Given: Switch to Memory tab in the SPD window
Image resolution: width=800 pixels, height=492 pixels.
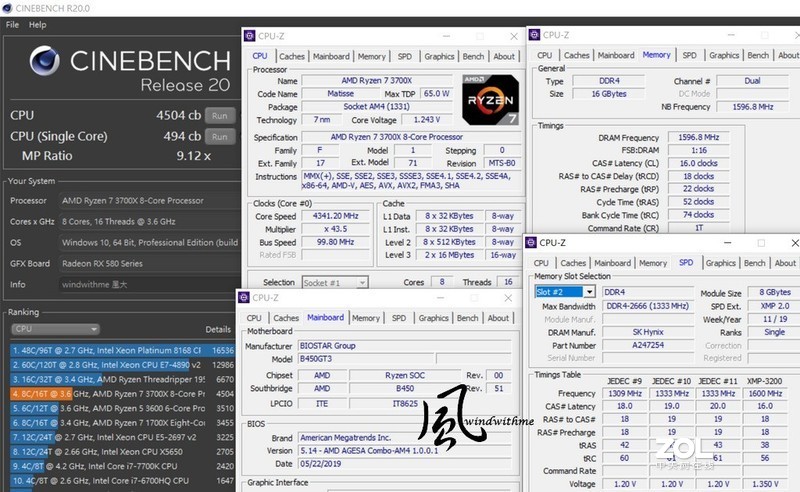Looking at the screenshot, I should pyautogui.click(x=653, y=263).
